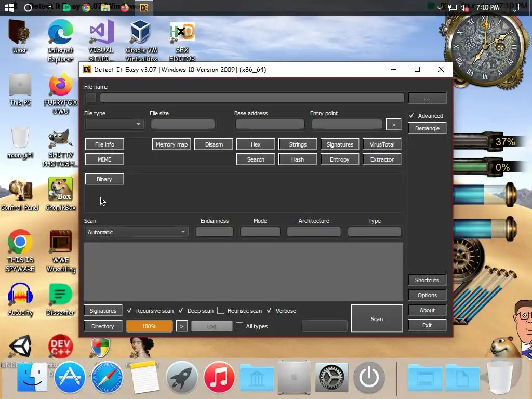Click the Directory button
The image size is (532, 399).
pyautogui.click(x=103, y=326)
